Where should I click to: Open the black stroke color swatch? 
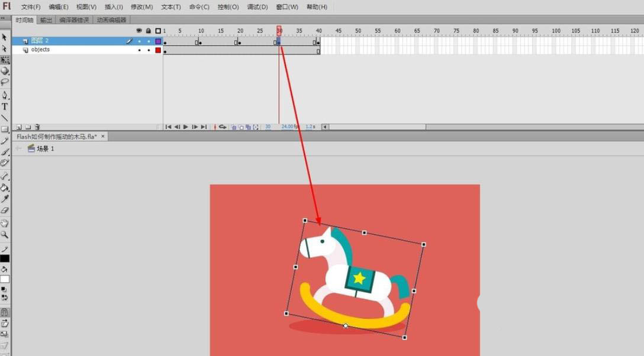pos(5,258)
